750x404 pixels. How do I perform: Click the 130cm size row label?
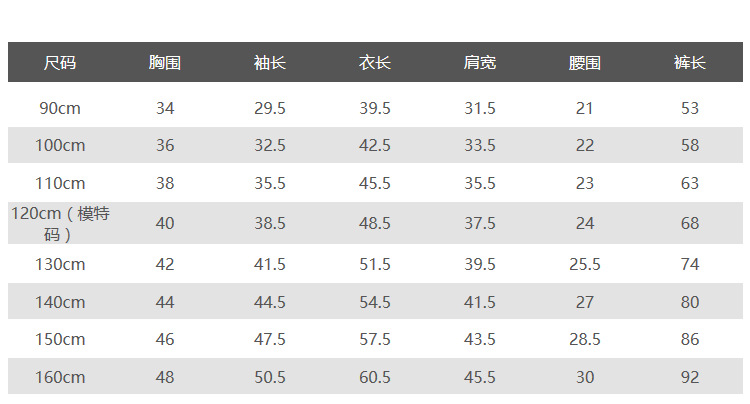(60, 265)
